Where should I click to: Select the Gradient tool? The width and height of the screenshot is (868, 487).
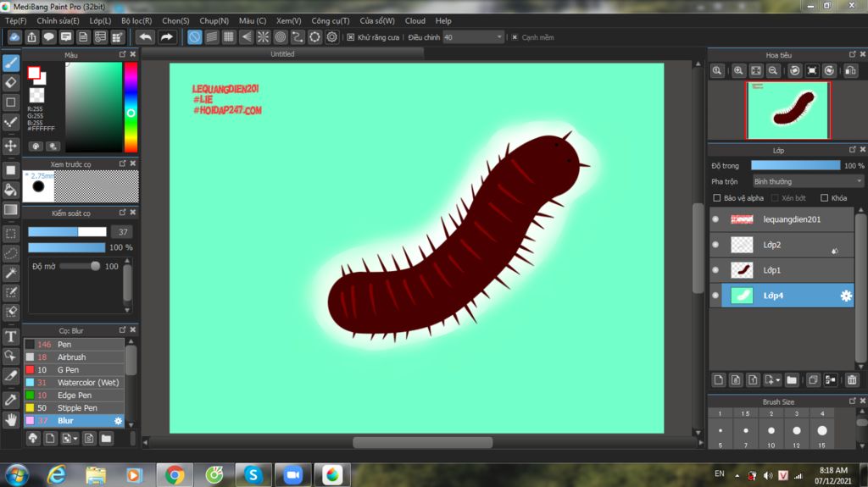[11, 210]
